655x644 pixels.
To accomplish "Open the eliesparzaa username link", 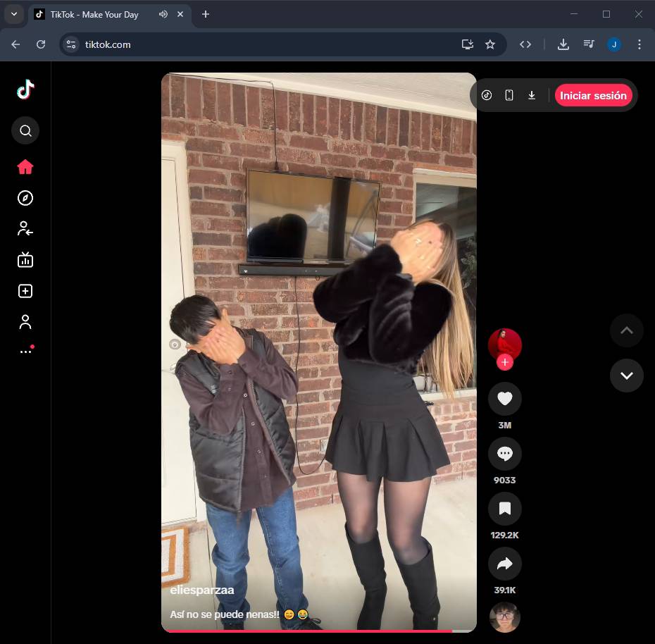I will tap(202, 590).
